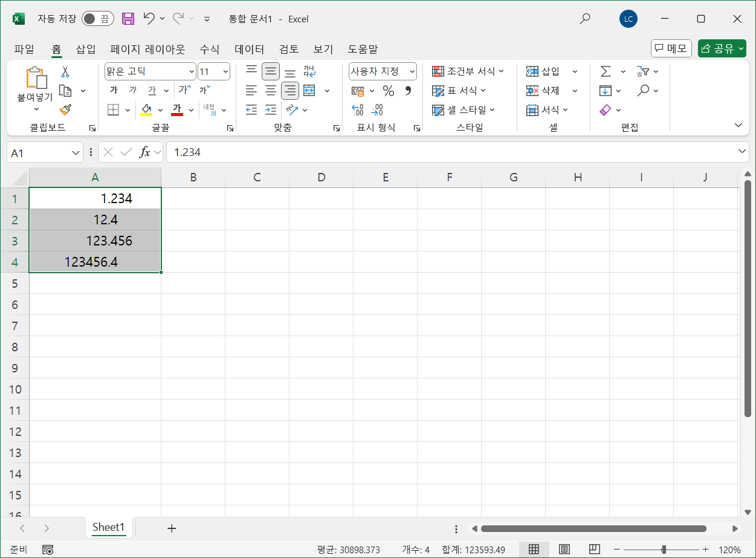Open the 조건부 서식 dropdown
Image resolution: width=756 pixels, height=558 pixels.
point(468,71)
